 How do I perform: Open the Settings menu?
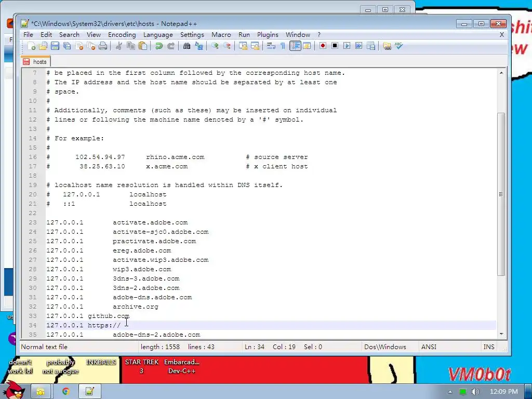[192, 35]
